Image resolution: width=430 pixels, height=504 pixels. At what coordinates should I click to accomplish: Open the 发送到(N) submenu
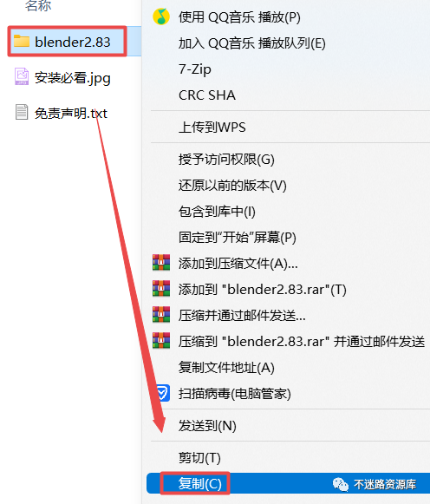pyautogui.click(x=207, y=426)
